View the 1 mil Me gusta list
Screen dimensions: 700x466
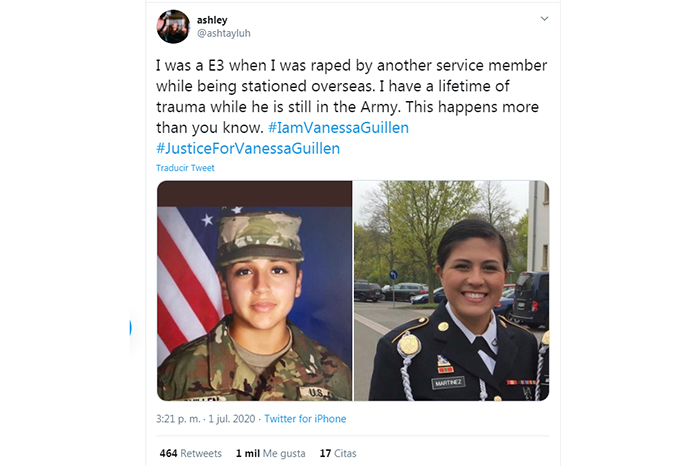point(271,453)
